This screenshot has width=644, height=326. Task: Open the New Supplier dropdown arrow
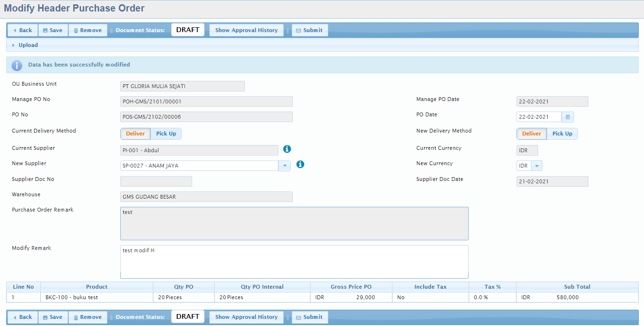tap(285, 166)
